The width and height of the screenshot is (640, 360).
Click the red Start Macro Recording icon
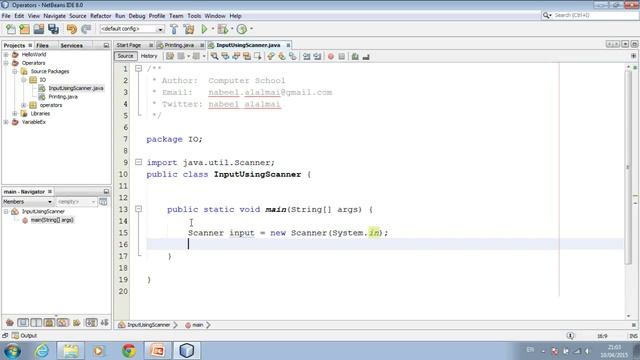[x=331, y=56]
